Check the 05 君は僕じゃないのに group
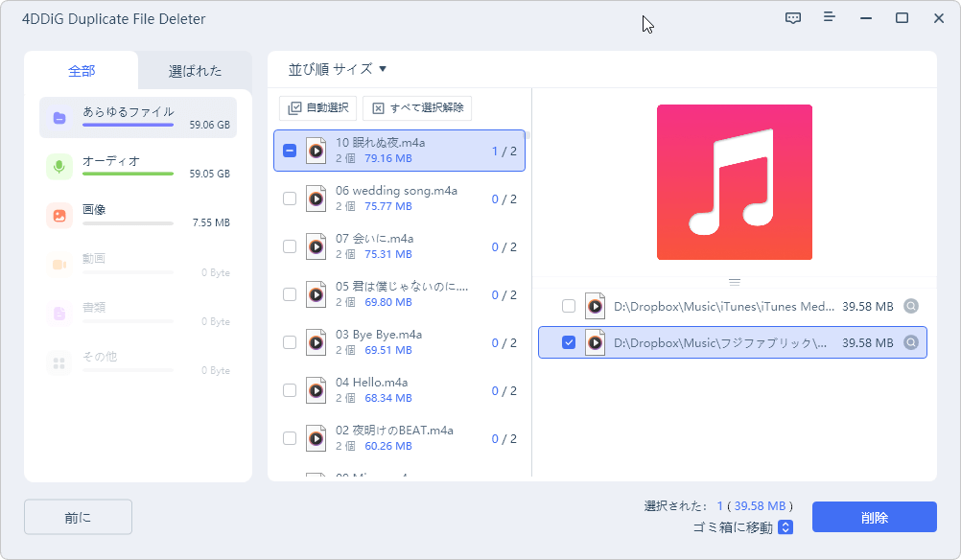This screenshot has width=961, height=560. click(x=290, y=294)
